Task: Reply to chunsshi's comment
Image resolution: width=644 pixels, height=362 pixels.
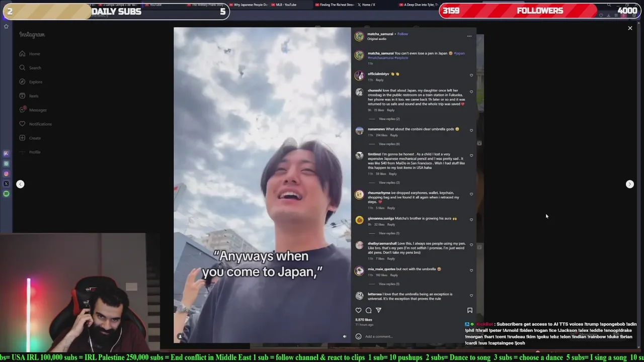Action: pos(391,110)
